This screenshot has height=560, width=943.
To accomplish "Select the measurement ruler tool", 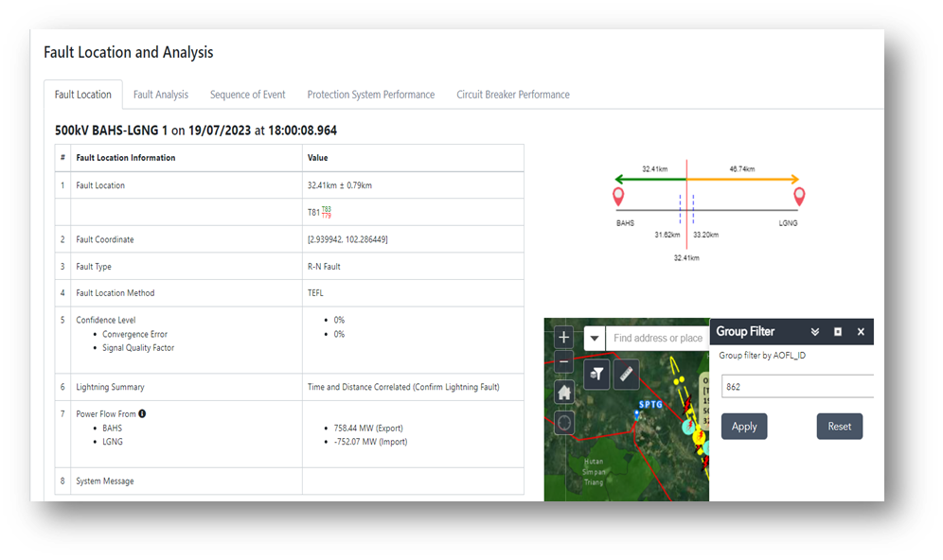I will click(x=626, y=375).
